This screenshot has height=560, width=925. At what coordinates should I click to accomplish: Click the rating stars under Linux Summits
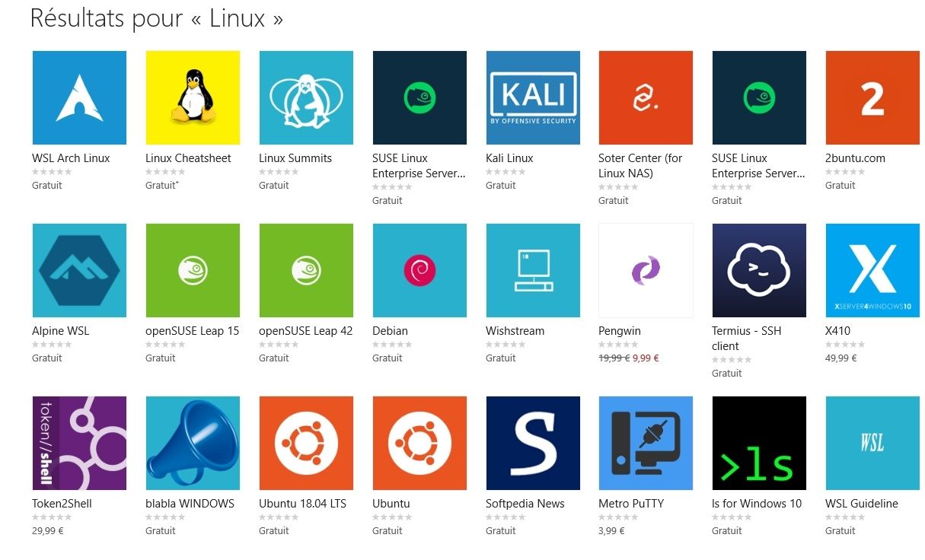pos(279,172)
